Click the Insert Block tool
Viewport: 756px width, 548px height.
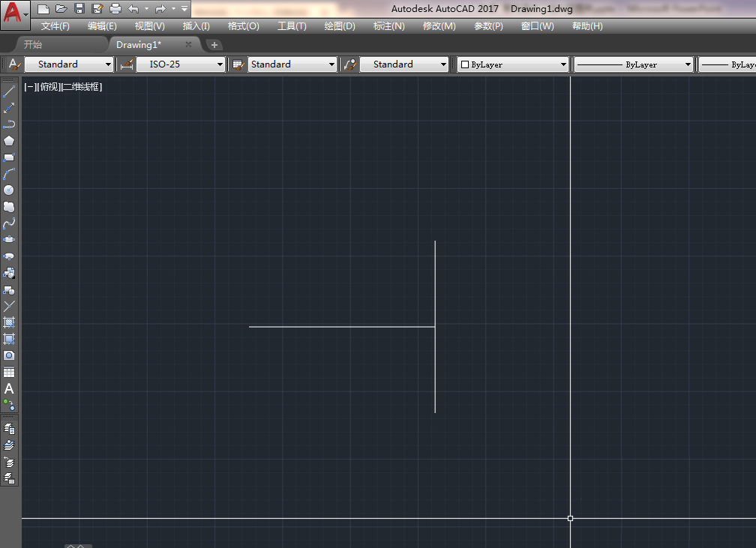click(9, 274)
